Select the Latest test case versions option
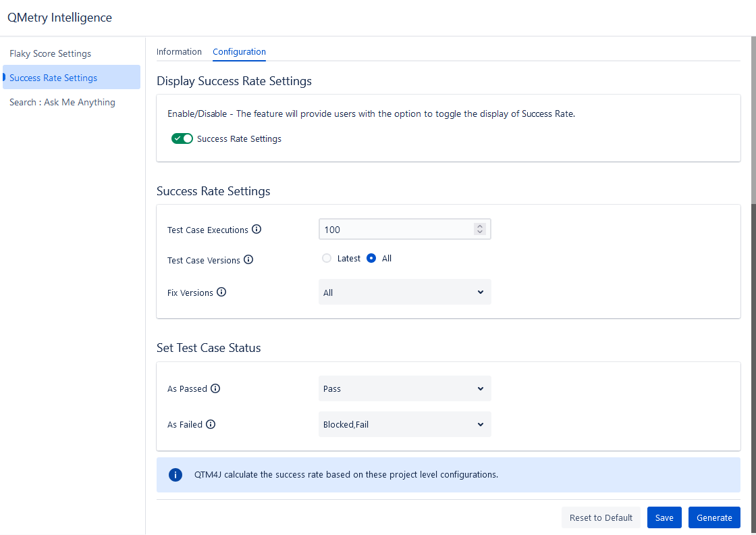This screenshot has height=535, width=756. pyautogui.click(x=326, y=258)
